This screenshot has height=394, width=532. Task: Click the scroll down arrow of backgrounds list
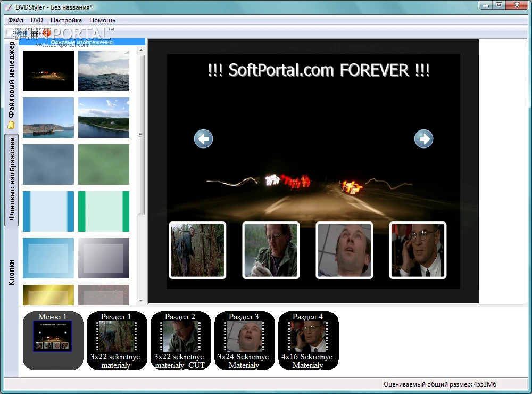pos(141,301)
